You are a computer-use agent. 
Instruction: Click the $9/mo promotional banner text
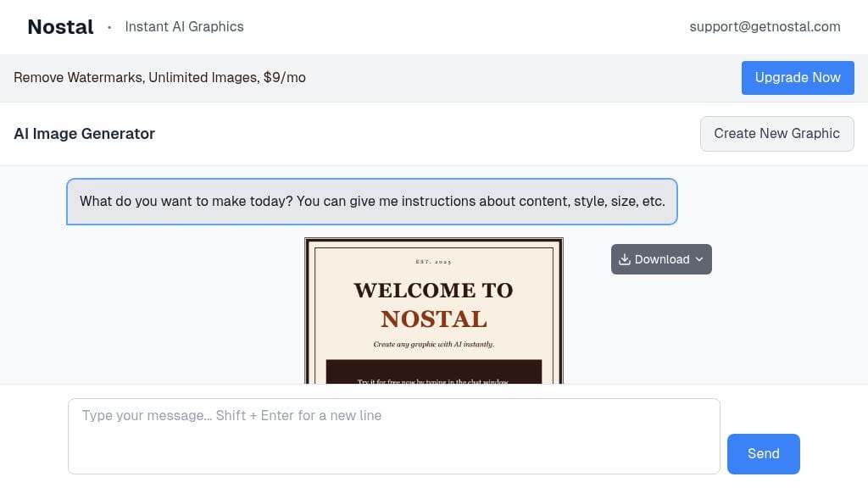point(159,77)
